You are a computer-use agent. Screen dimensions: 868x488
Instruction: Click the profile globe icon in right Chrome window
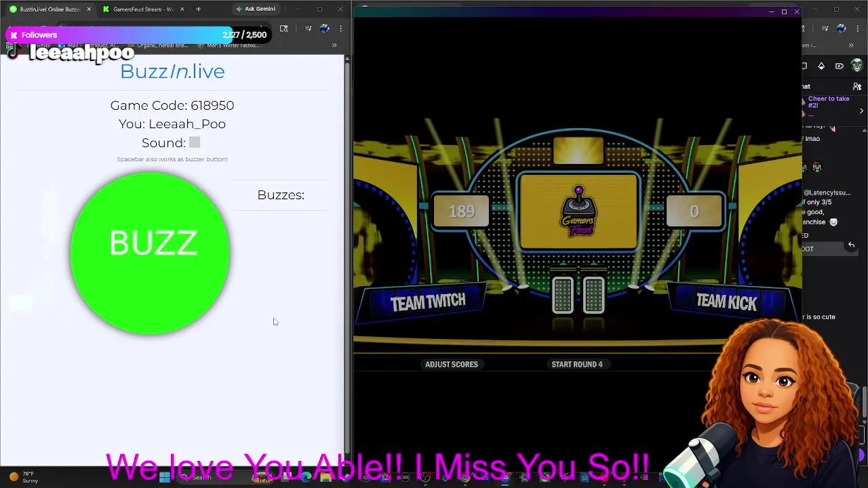[x=842, y=28]
